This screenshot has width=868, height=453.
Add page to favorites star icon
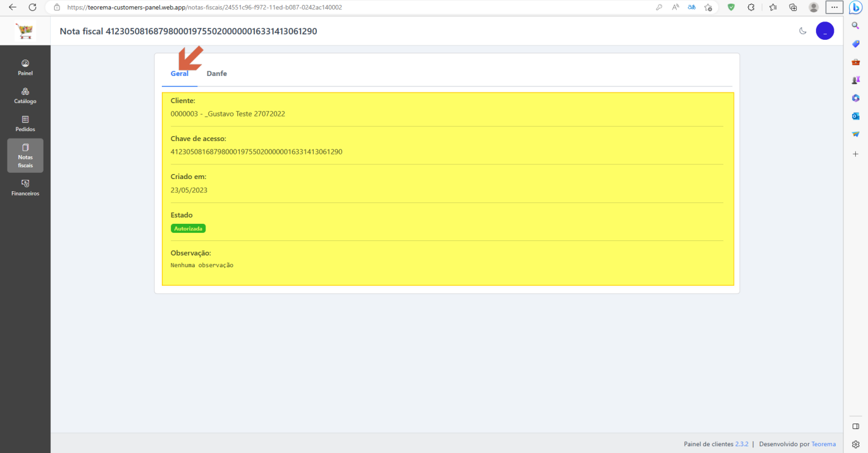point(708,7)
